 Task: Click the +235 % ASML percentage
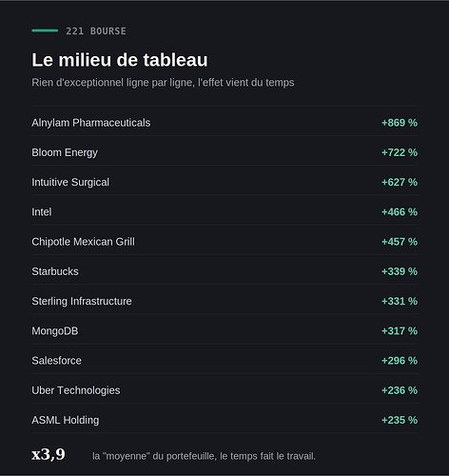[400, 420]
